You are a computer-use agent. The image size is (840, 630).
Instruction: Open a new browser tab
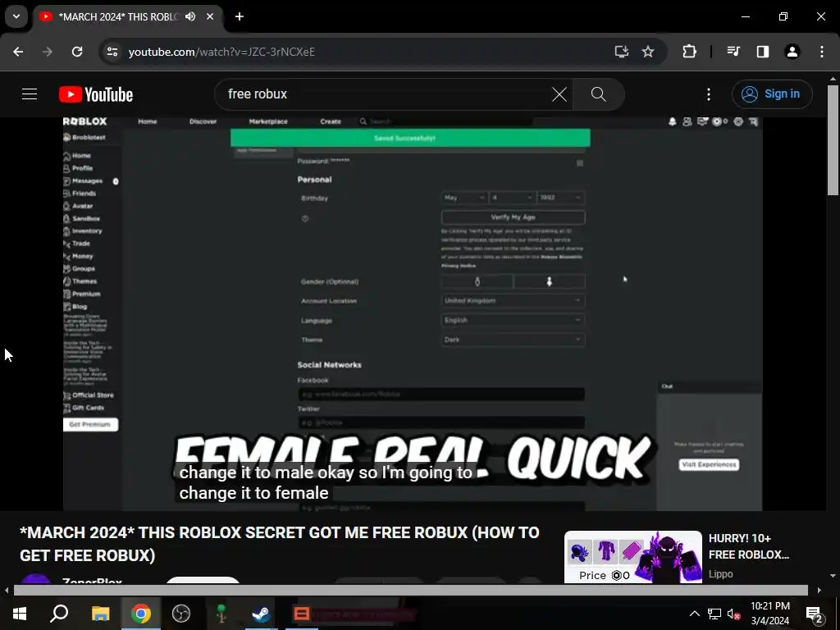tap(240, 16)
